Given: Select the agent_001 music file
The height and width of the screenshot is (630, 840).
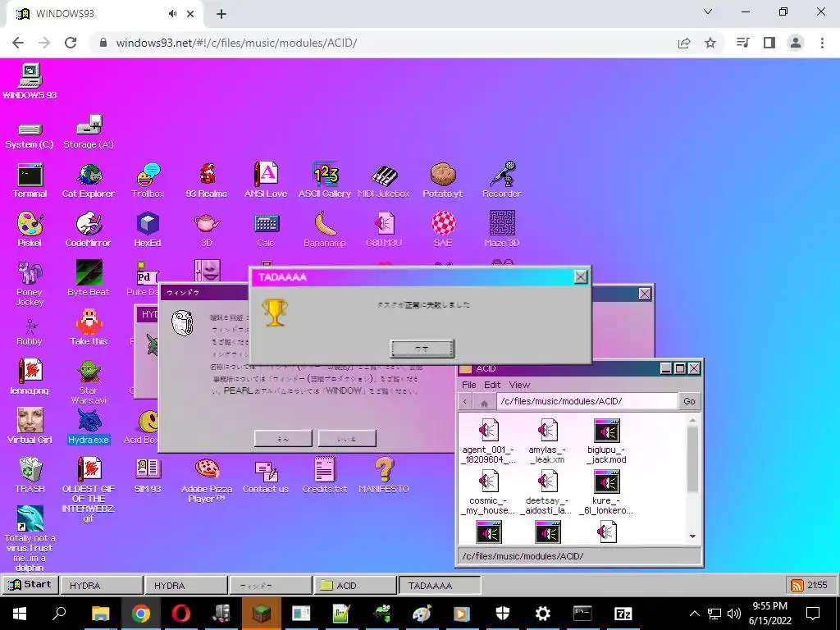Looking at the screenshot, I should [x=489, y=441].
